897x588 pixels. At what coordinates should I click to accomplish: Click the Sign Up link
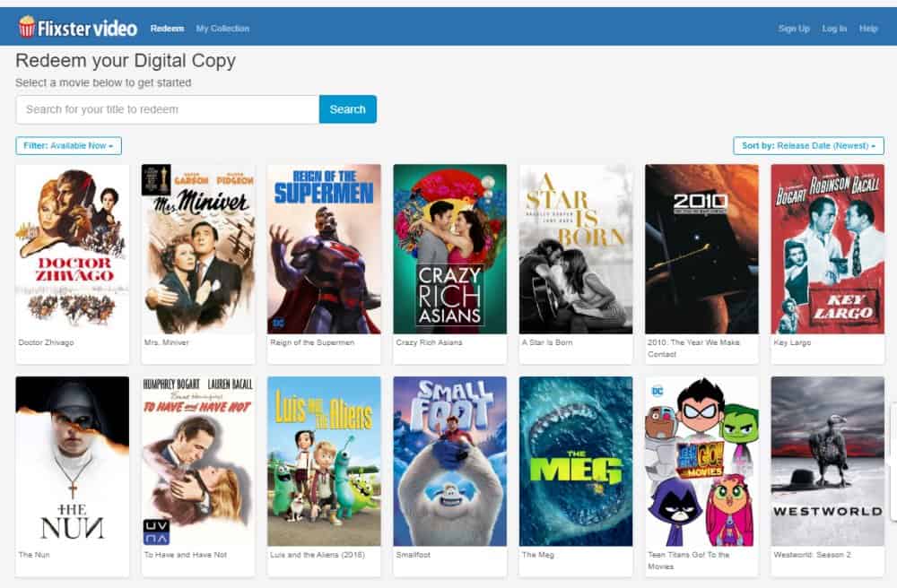tap(793, 29)
